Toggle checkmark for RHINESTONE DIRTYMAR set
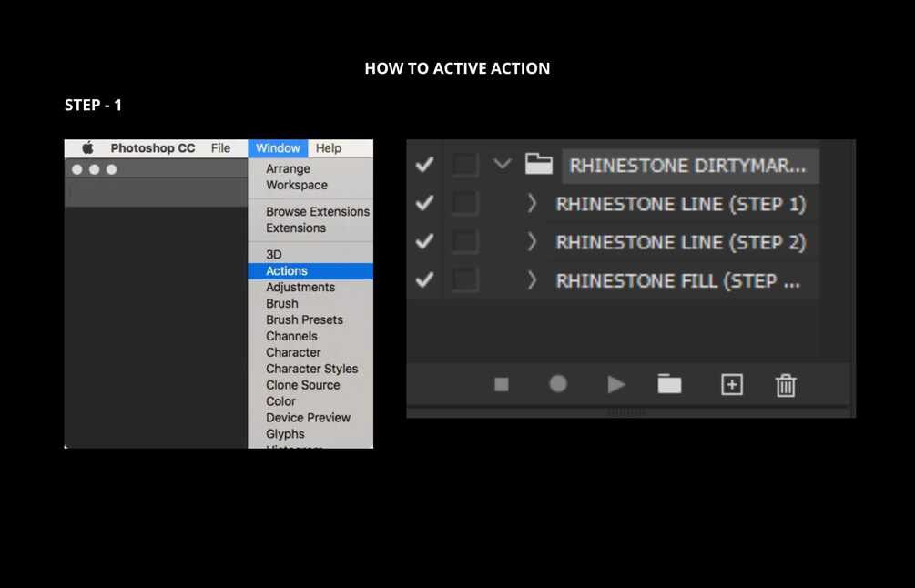Image resolution: width=915 pixels, height=588 pixels. click(424, 165)
